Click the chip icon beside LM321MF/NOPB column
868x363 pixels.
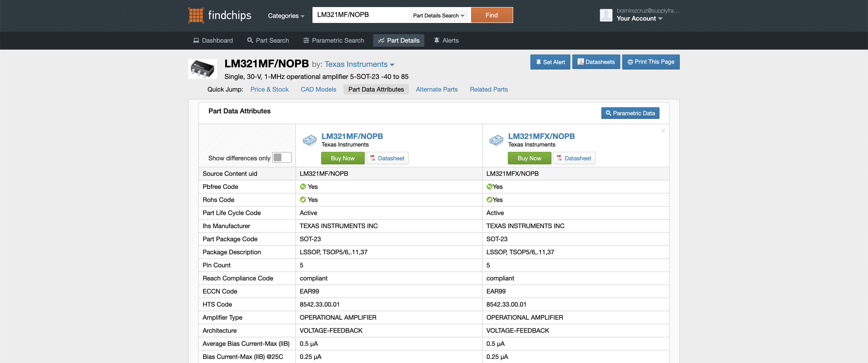click(309, 140)
